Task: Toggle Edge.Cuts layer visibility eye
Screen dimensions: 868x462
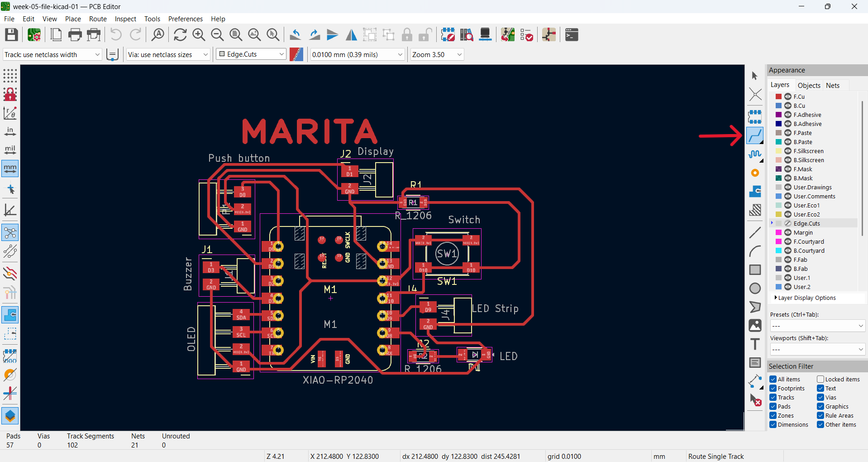Action: coord(788,223)
